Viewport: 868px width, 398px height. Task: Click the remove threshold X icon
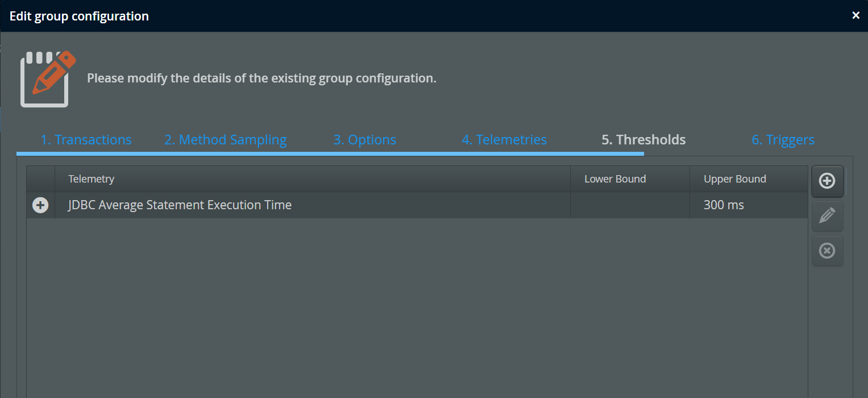827,251
